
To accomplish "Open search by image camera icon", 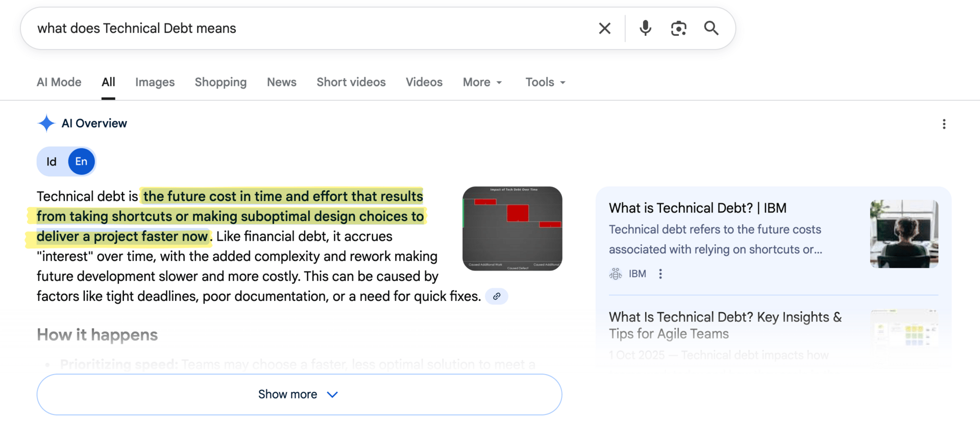I will point(678,28).
